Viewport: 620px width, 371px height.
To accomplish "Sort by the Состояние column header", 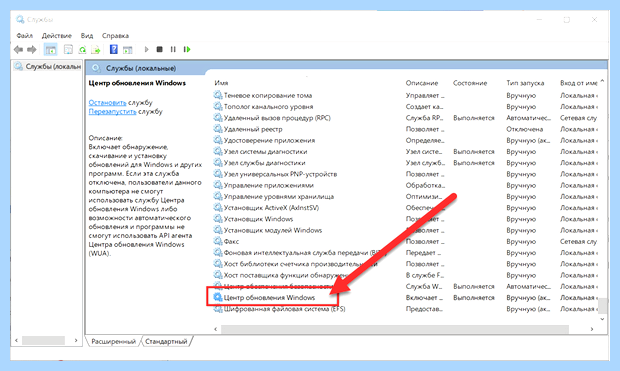I will pos(470,83).
